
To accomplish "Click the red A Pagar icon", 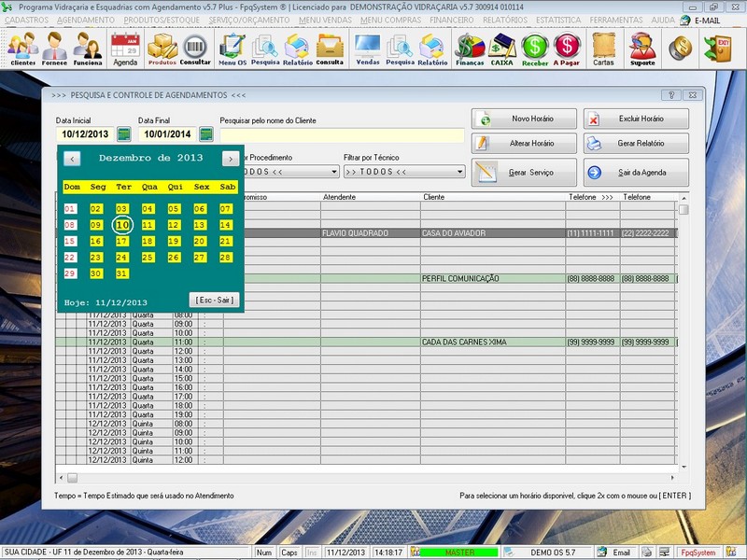I will [x=567, y=48].
